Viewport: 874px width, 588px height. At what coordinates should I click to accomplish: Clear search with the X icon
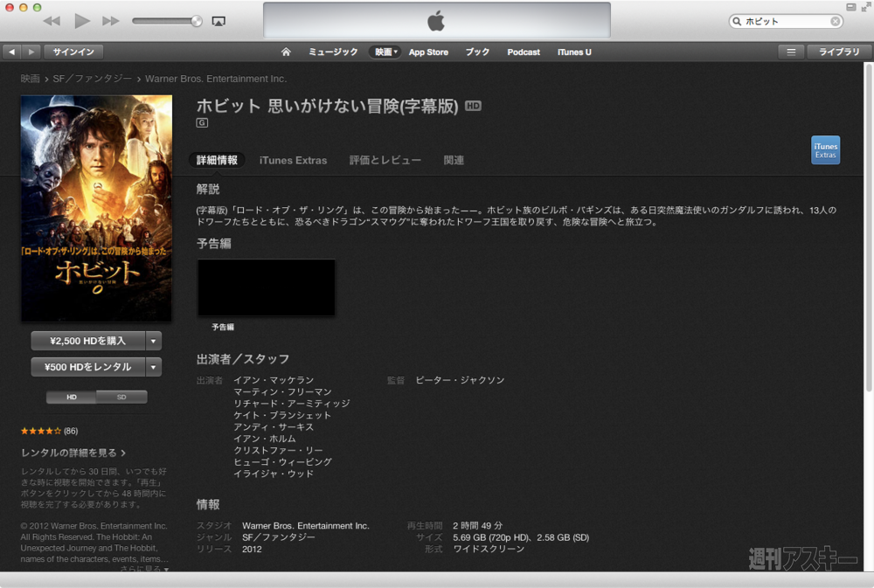[x=835, y=21]
